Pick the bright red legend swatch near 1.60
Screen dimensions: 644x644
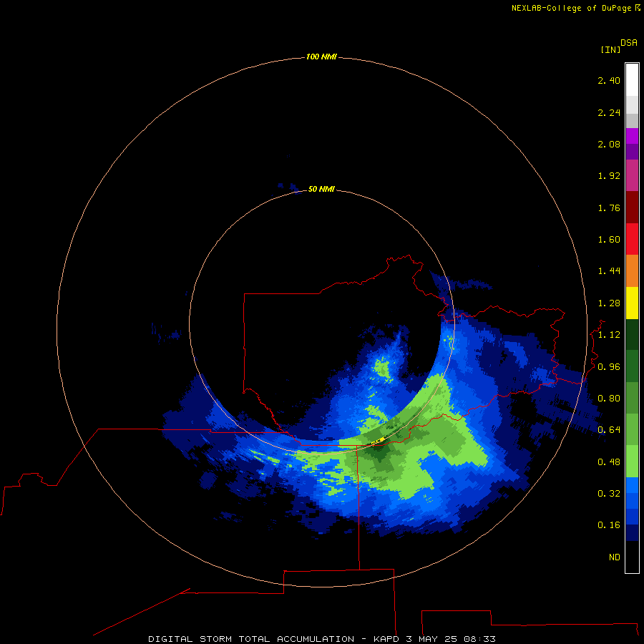(x=632, y=239)
